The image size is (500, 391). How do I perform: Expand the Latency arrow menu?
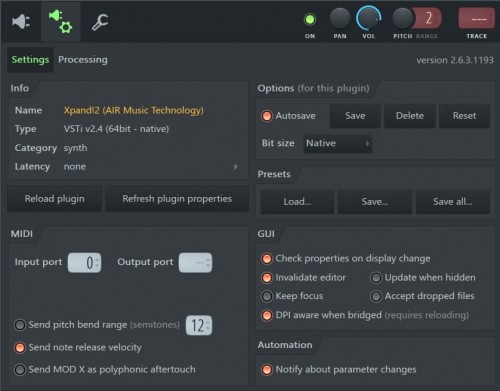click(236, 167)
